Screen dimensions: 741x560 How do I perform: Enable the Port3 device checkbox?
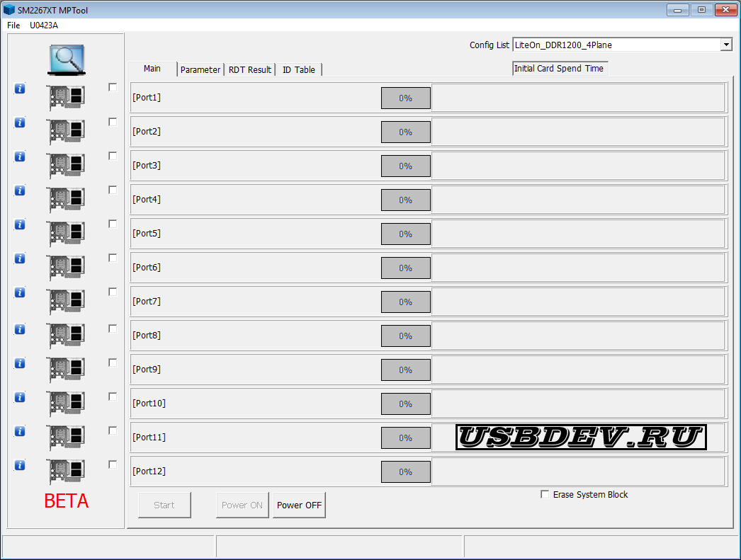tap(113, 156)
